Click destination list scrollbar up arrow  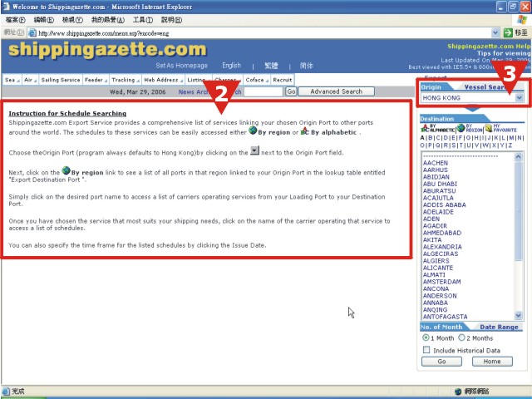pyautogui.click(x=519, y=157)
